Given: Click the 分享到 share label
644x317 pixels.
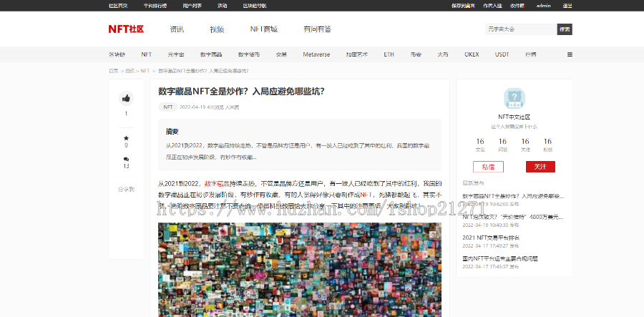Looking at the screenshot, I should [x=126, y=190].
